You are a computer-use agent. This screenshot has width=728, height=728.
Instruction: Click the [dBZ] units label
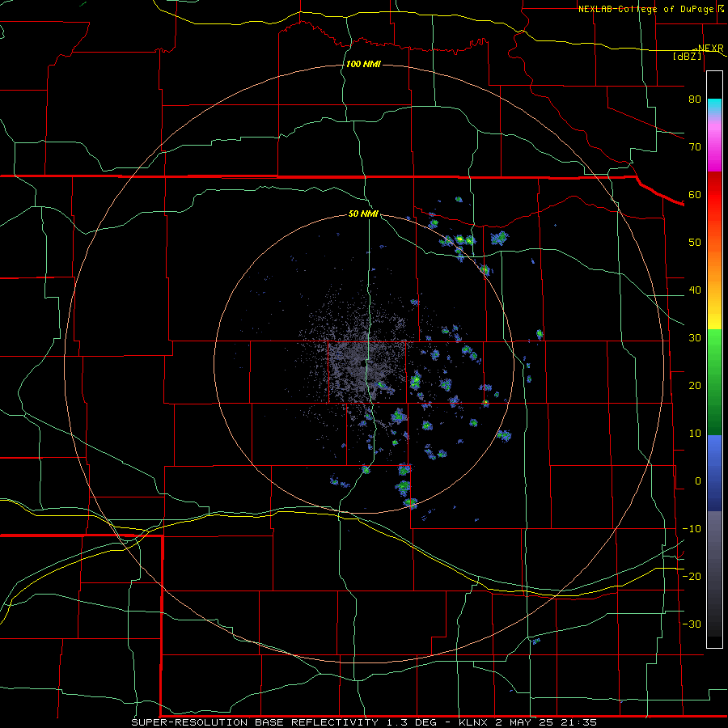click(x=688, y=56)
